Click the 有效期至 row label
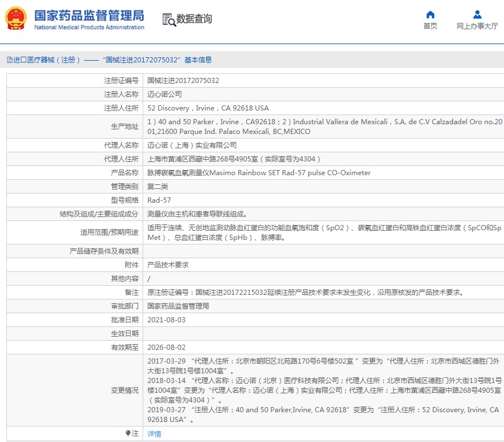Screen dimensions: 504x442 tap(125, 348)
